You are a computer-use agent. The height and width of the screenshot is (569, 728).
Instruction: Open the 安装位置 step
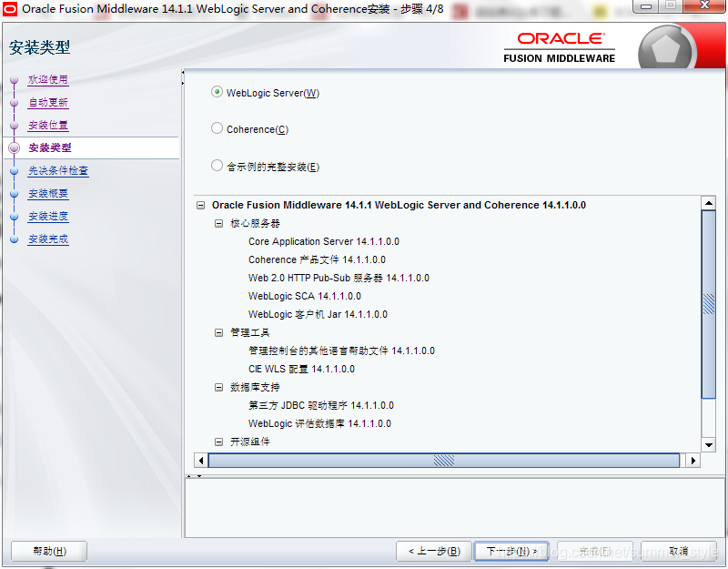[48, 125]
